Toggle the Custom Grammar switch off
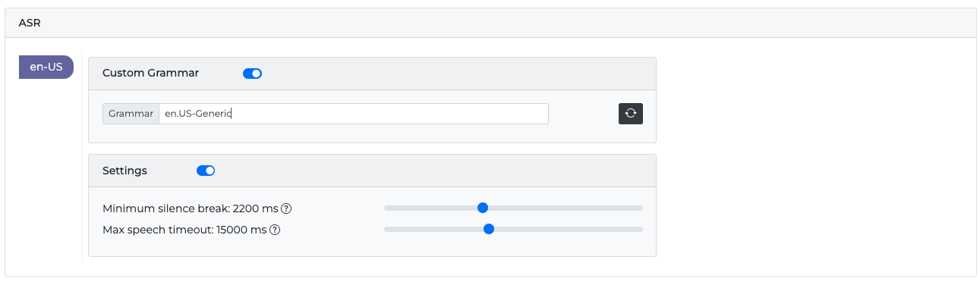Viewport: 980px width, 282px height. pos(252,74)
